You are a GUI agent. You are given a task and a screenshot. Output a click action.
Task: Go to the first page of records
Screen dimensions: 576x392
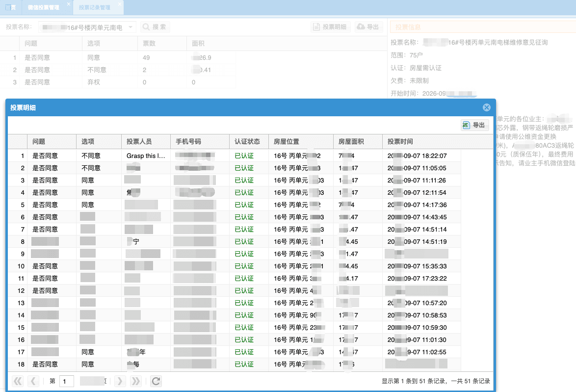[x=17, y=381]
